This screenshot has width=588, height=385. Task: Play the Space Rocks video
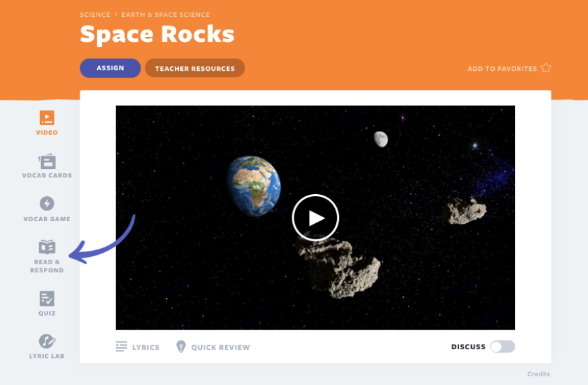click(x=315, y=218)
